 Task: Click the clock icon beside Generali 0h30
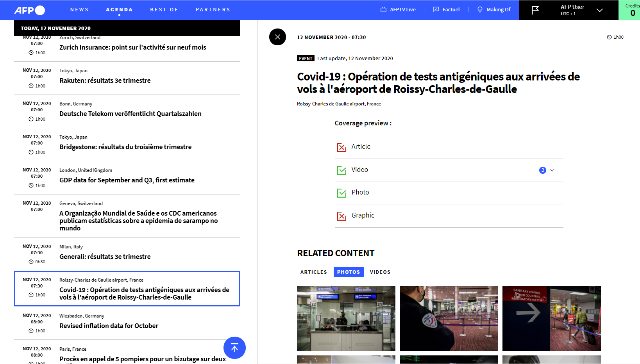(x=31, y=262)
